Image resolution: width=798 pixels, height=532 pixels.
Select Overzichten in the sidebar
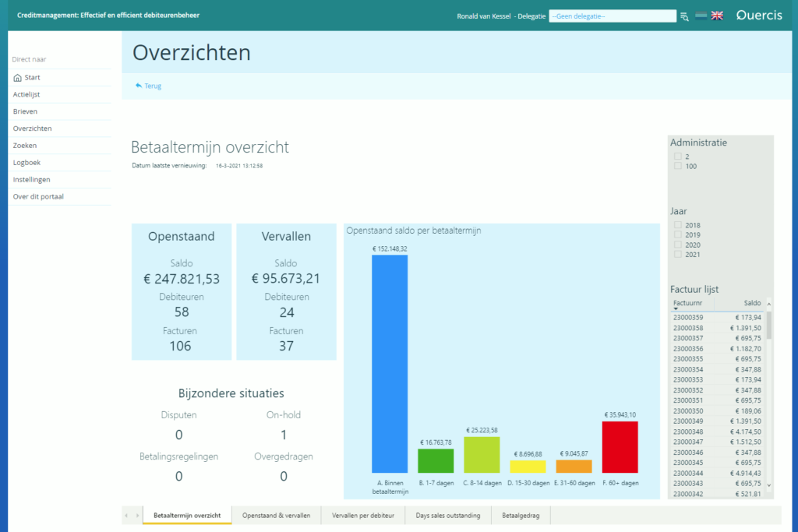point(32,129)
